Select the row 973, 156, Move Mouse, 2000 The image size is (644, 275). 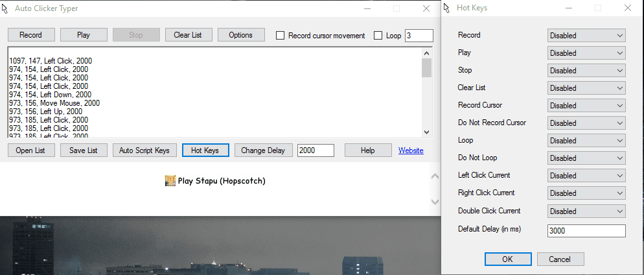pyautogui.click(x=54, y=103)
